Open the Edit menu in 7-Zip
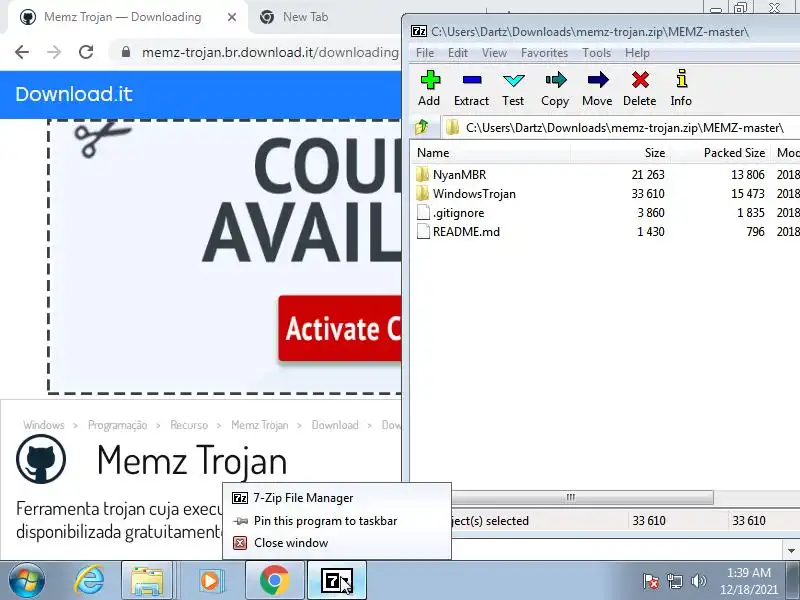 point(458,53)
